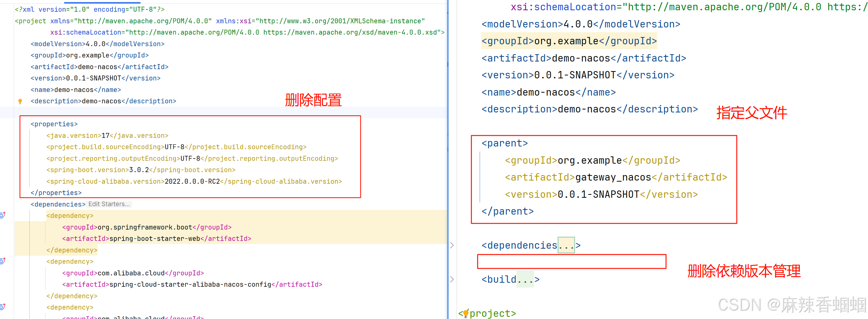868x319 pixels.
Task: Click the lightbulb beside the description line in left pane
Action: pyautogui.click(x=20, y=101)
